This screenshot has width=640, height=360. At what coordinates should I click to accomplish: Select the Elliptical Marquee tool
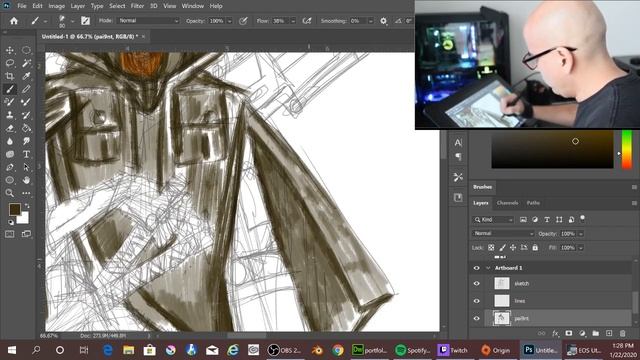(26, 50)
